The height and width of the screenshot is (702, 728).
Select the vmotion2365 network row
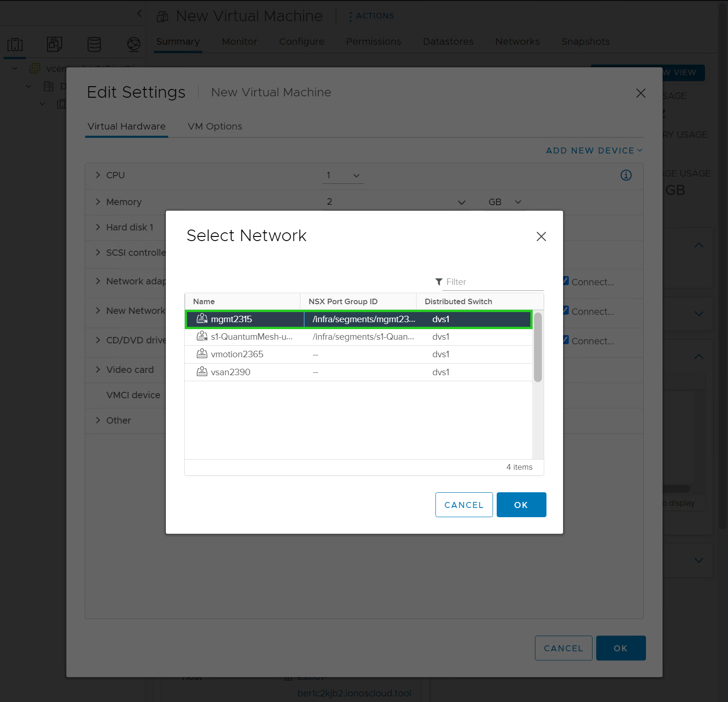[x=358, y=354]
